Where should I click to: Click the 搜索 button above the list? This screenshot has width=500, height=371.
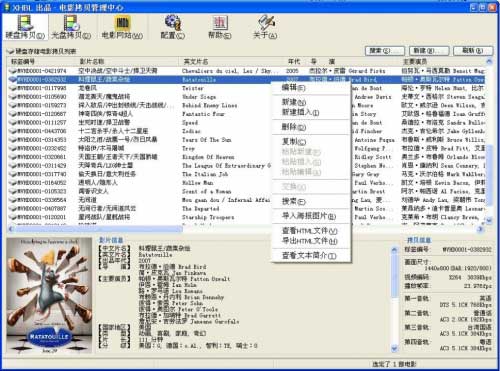pyautogui.click(x=385, y=51)
